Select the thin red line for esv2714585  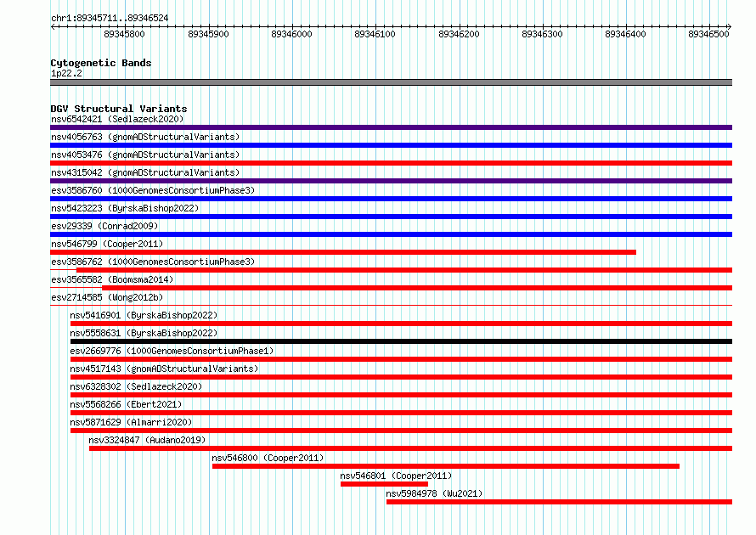[x=391, y=306]
